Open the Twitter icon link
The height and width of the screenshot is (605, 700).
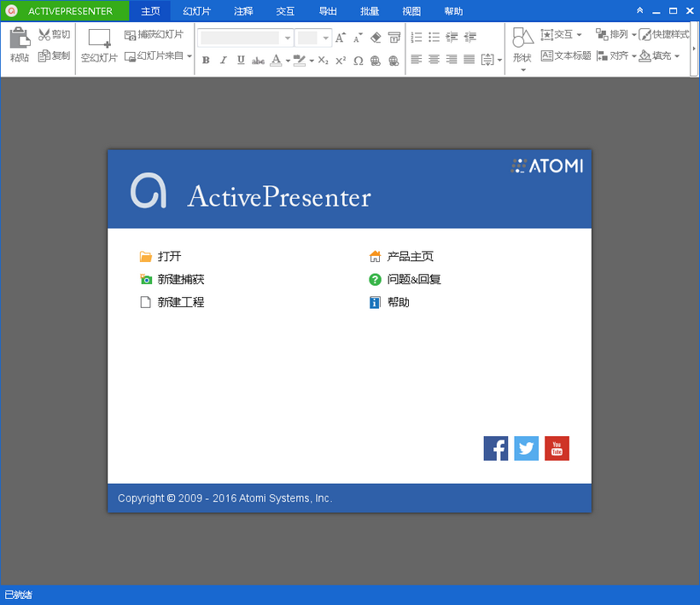tap(527, 448)
